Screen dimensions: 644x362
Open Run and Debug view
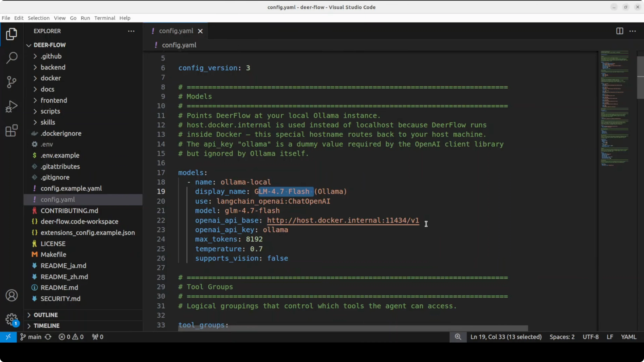(12, 107)
